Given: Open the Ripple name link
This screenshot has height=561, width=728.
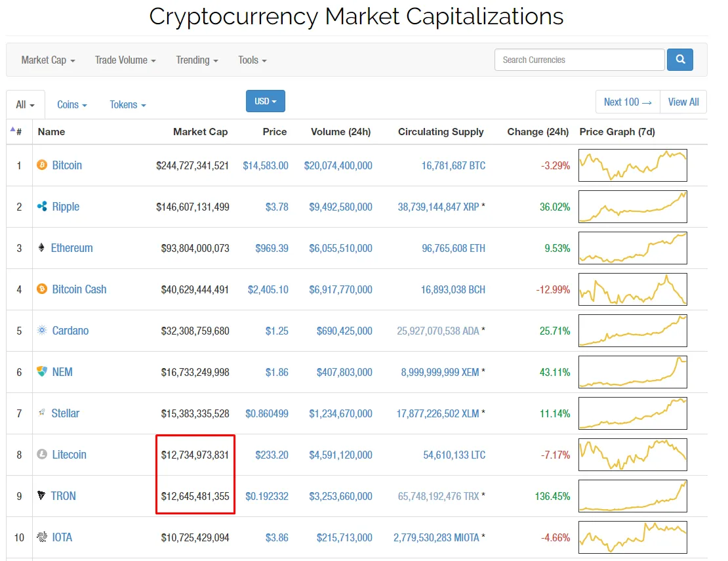Looking at the screenshot, I should [x=66, y=206].
